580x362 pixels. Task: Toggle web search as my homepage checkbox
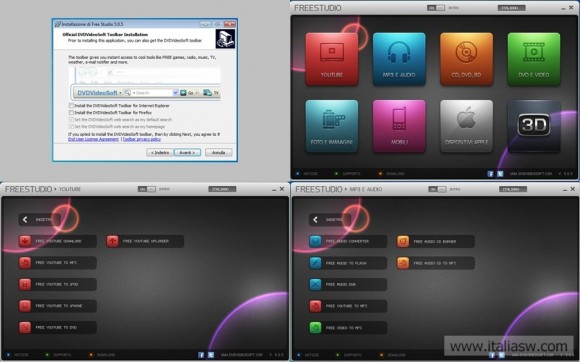coord(71,126)
